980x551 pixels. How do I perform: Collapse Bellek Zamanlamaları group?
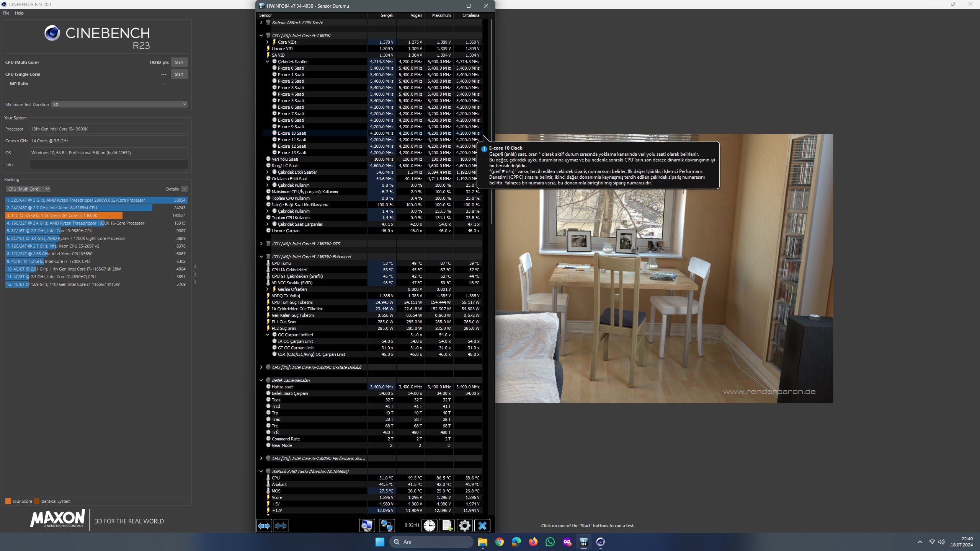(x=261, y=380)
